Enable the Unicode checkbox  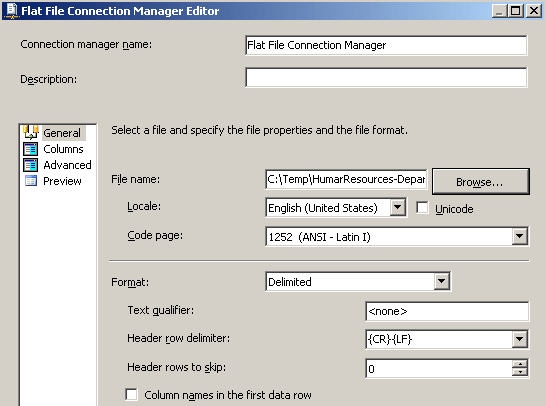pyautogui.click(x=422, y=208)
